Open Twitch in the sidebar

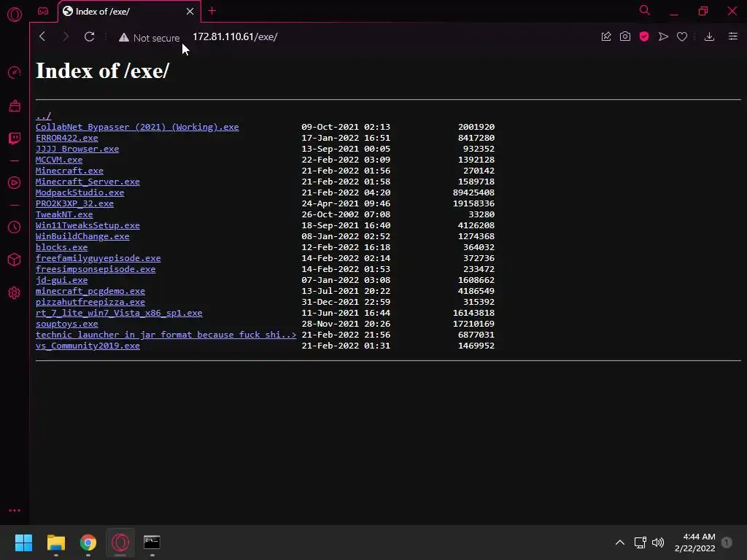[x=15, y=139]
